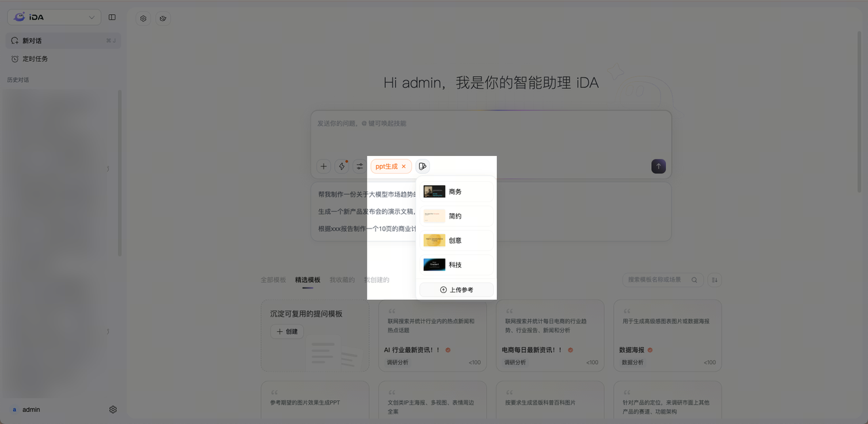Click the icon right of top gear
868x424 pixels.
(x=163, y=18)
